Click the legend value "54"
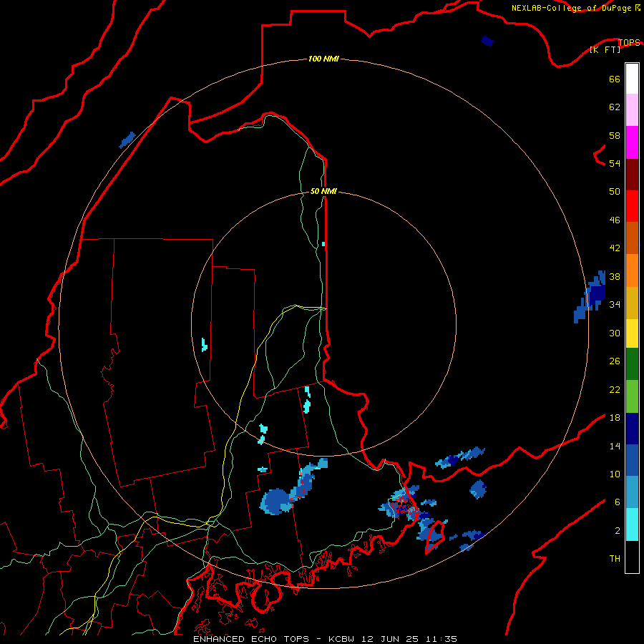This screenshot has height=644, width=644. pyautogui.click(x=615, y=163)
